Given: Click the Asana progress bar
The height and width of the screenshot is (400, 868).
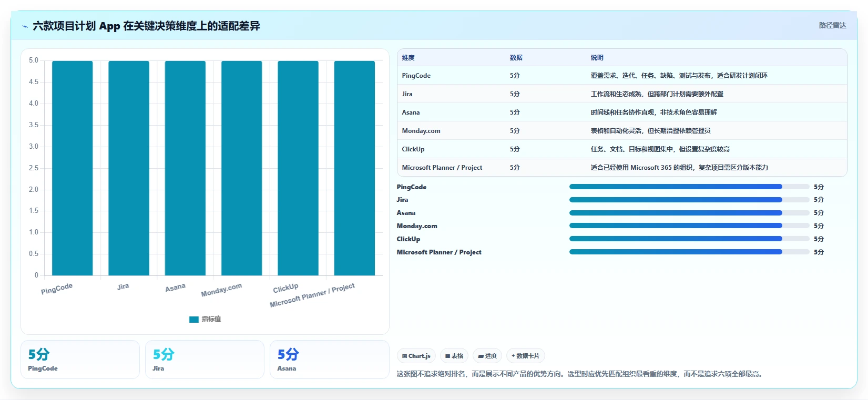Looking at the screenshot, I should (x=689, y=213).
